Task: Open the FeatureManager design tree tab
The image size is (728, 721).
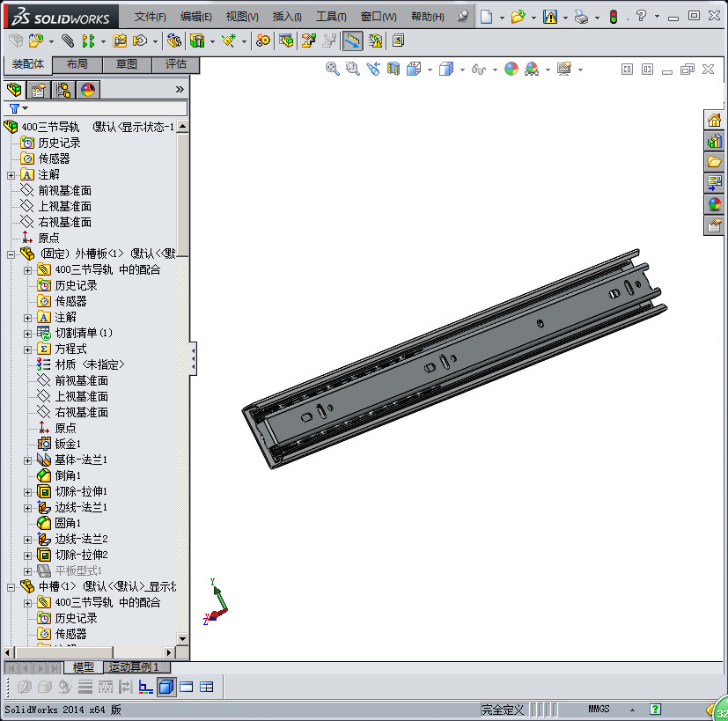Action: click(14, 89)
